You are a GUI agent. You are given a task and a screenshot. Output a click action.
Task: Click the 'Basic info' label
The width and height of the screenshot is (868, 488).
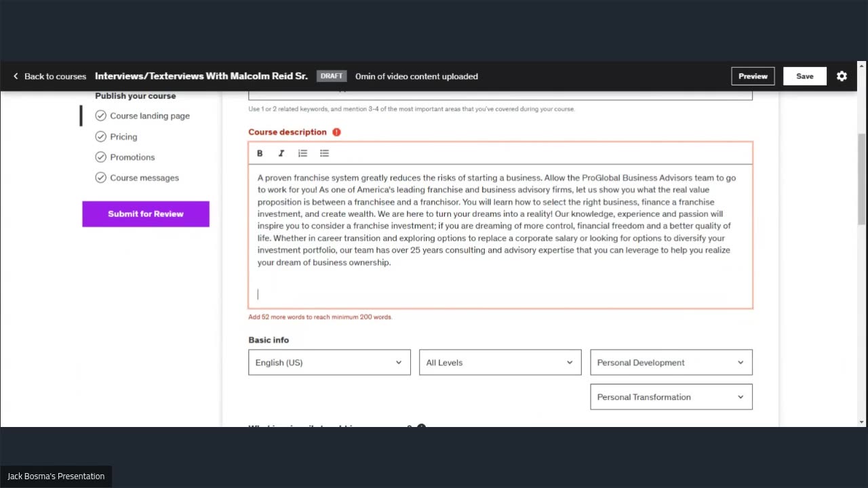tap(269, 340)
